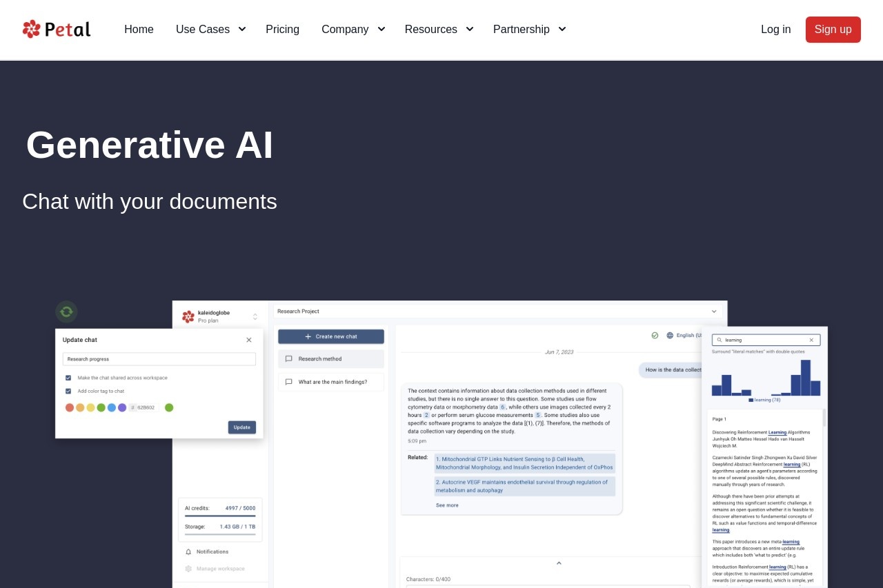The image size is (883, 588).
Task: Click the document panel scrollbar
Action: 824,418
